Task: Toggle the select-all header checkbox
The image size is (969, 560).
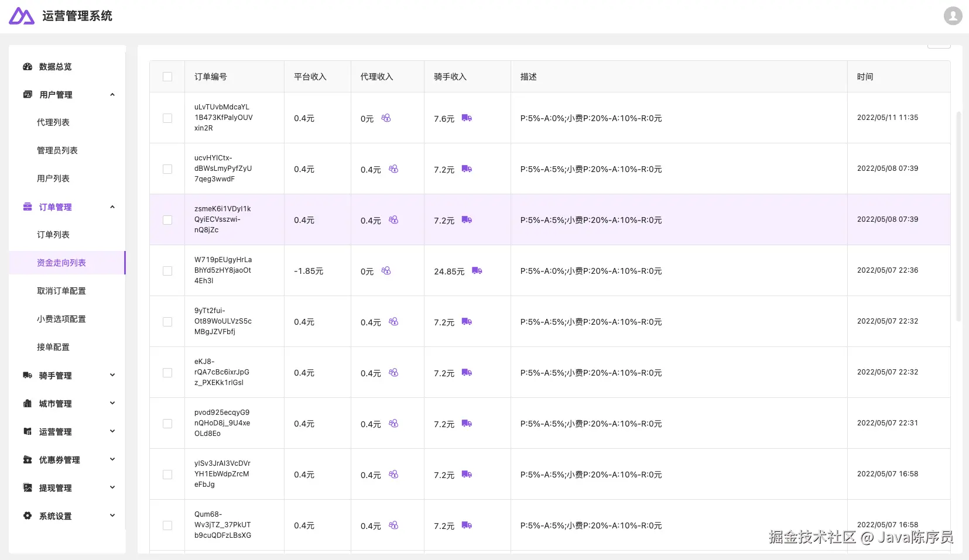Action: tap(167, 77)
